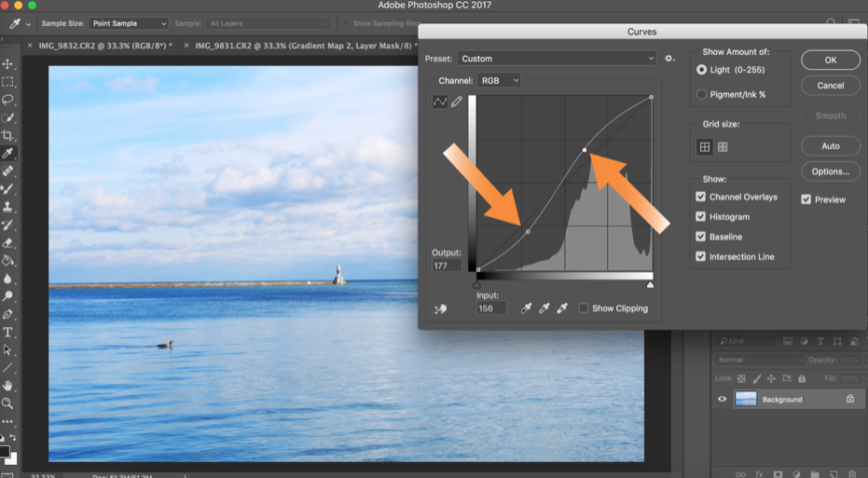The height and width of the screenshot is (478, 868).
Task: Pick the white point eyedropper in Curves
Action: [x=562, y=308]
